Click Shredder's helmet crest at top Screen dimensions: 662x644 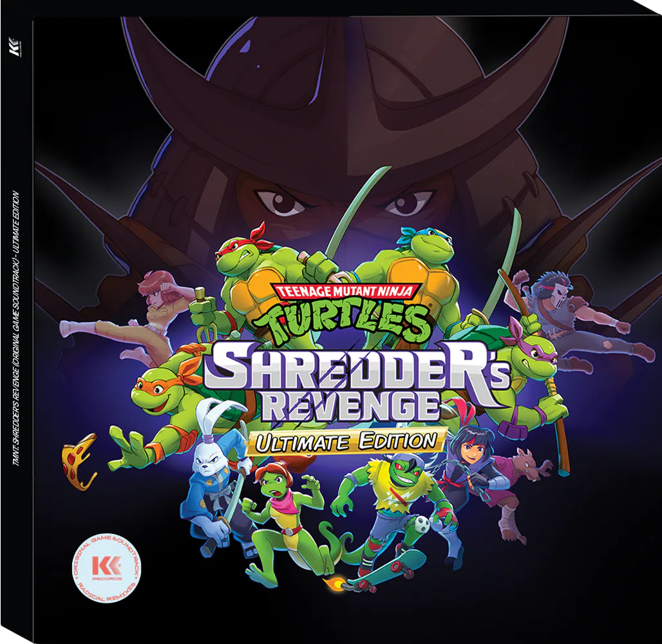click(x=346, y=91)
